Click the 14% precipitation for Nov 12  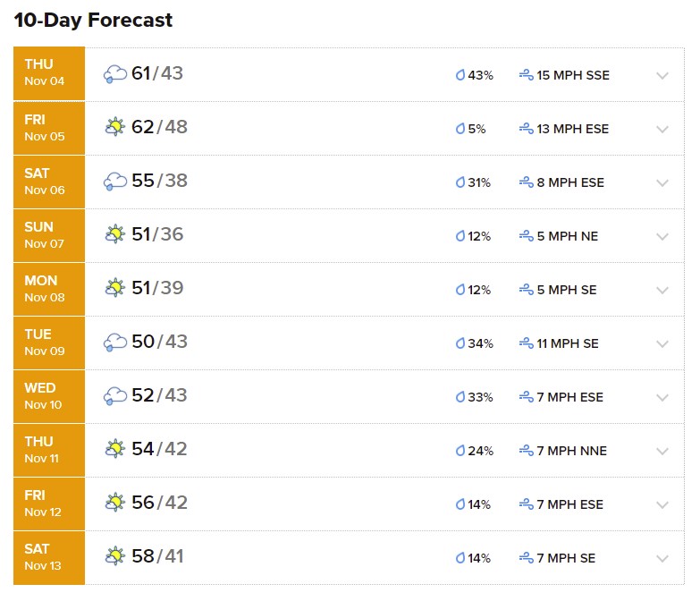pos(479,504)
